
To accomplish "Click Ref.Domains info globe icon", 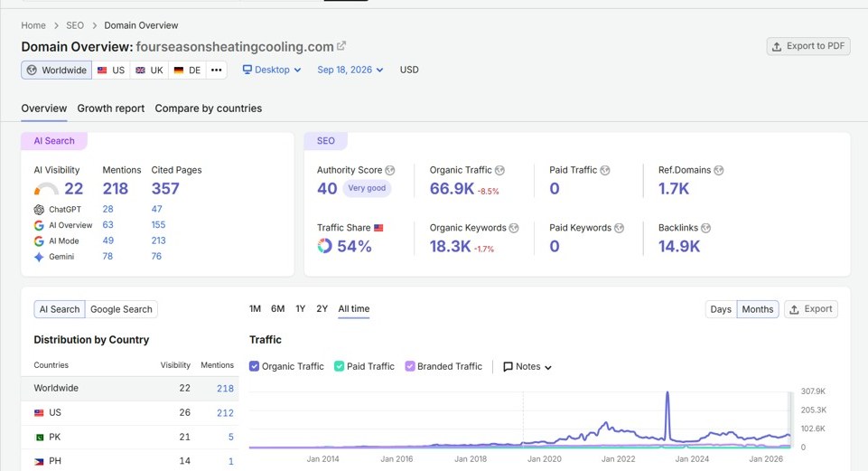I will [719, 170].
